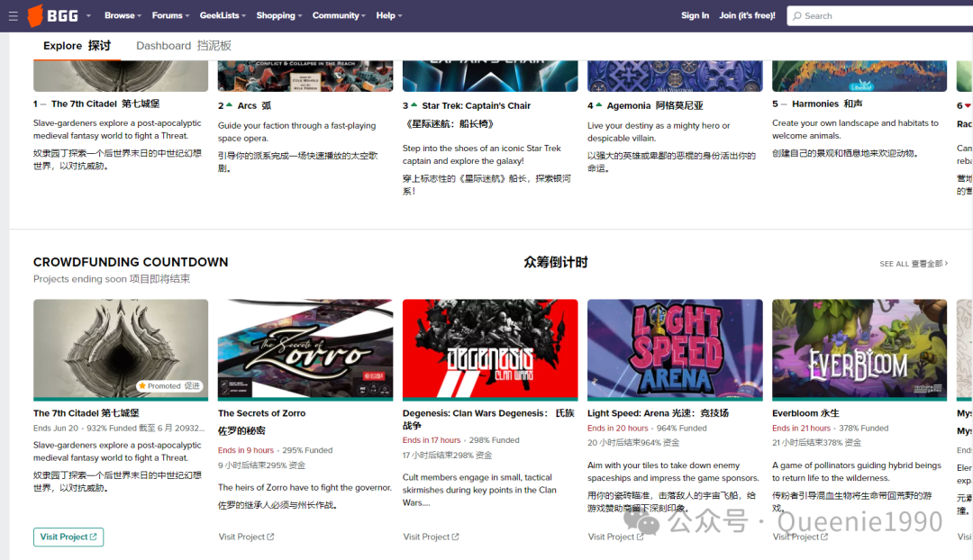The width and height of the screenshot is (973, 560).
Task: Click the external-link icon beside Zorro's Visit Project
Action: pyautogui.click(x=272, y=536)
